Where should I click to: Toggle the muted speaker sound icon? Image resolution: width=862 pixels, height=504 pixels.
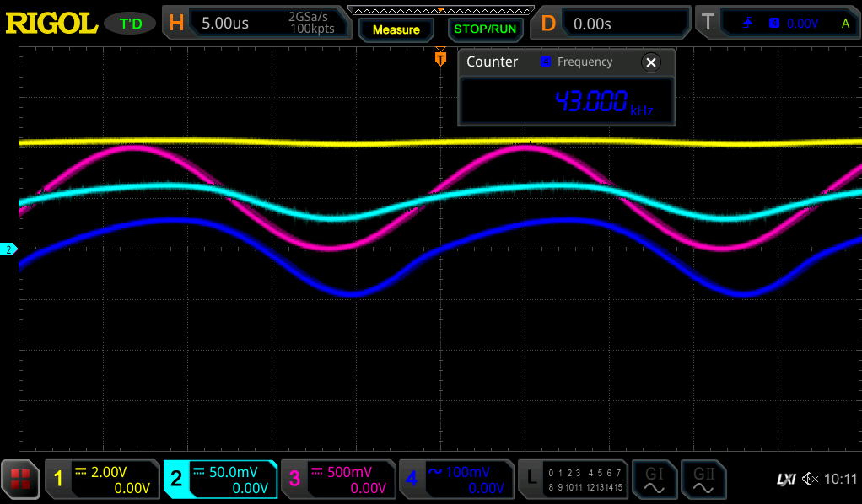(811, 480)
